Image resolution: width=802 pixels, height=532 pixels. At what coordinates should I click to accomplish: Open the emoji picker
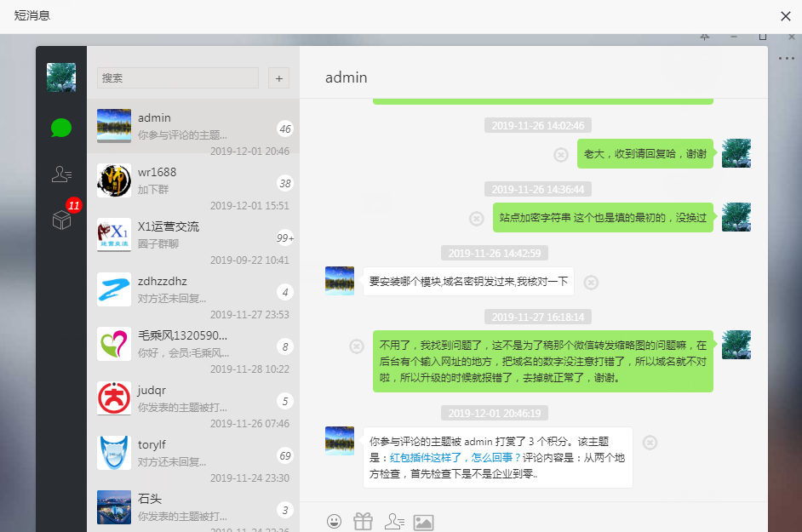pos(335,521)
